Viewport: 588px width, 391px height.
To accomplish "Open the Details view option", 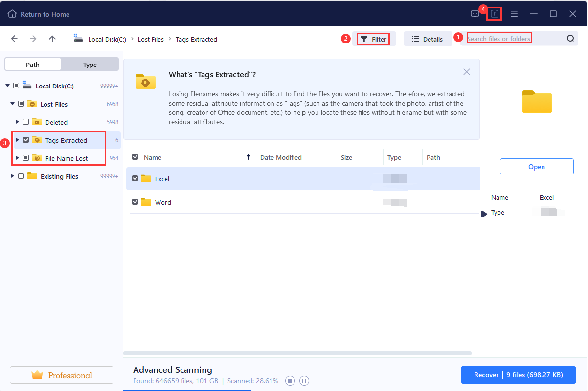I will pyautogui.click(x=428, y=38).
